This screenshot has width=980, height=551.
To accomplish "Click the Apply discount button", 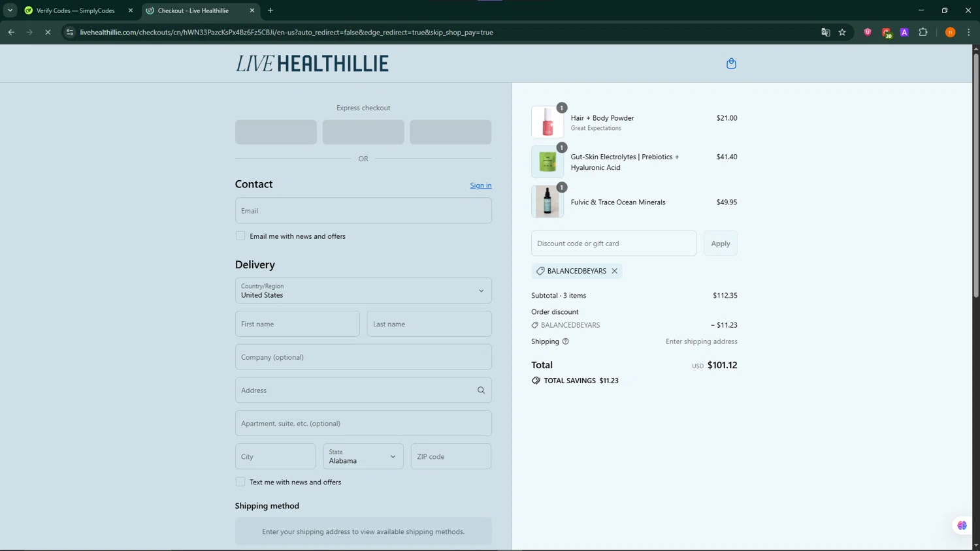I will point(721,243).
